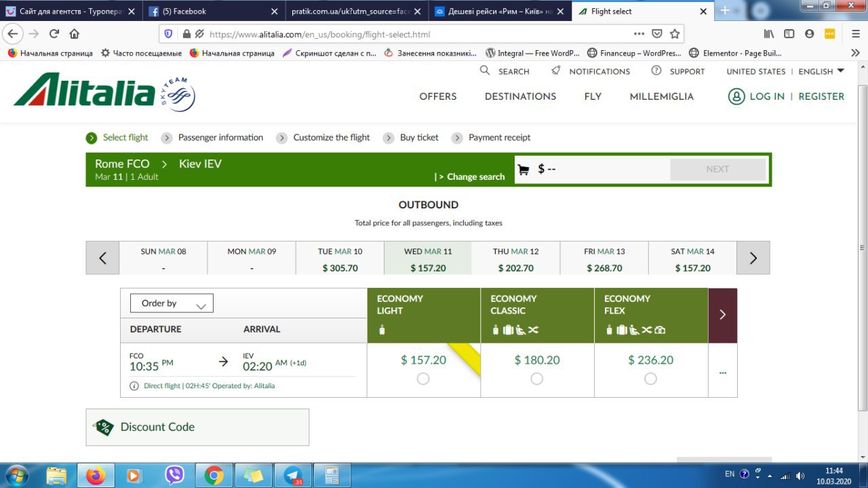Click the shopping cart icon

[x=524, y=170]
